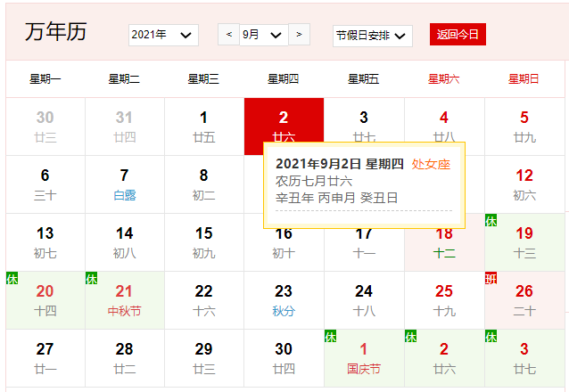This screenshot has height=392, width=569.
Task: Select September 23 秋分
Action: pyautogui.click(x=284, y=300)
